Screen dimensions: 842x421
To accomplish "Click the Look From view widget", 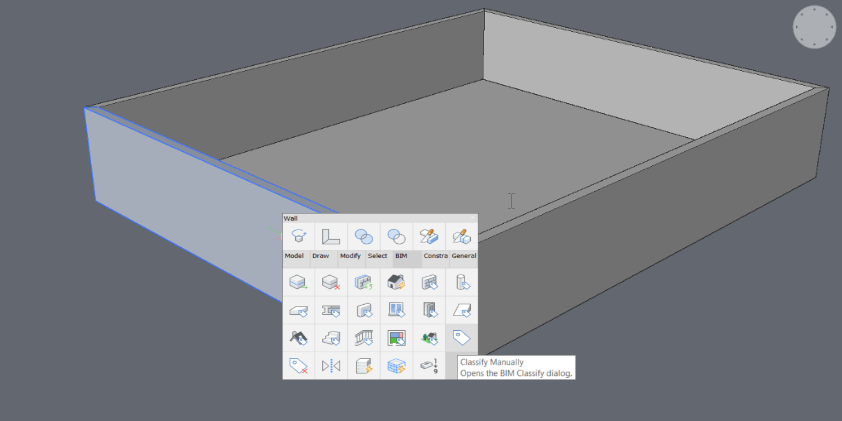I will tap(813, 27).
